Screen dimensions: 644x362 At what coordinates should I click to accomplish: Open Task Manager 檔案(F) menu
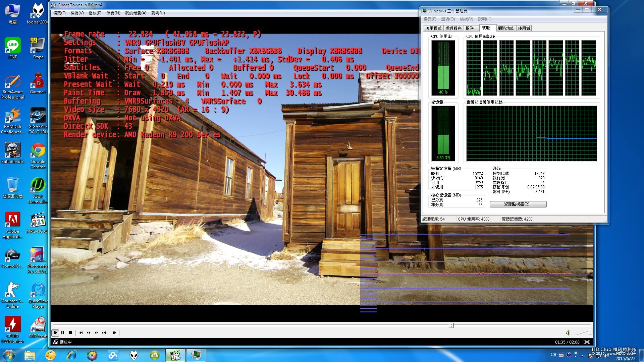[430, 19]
